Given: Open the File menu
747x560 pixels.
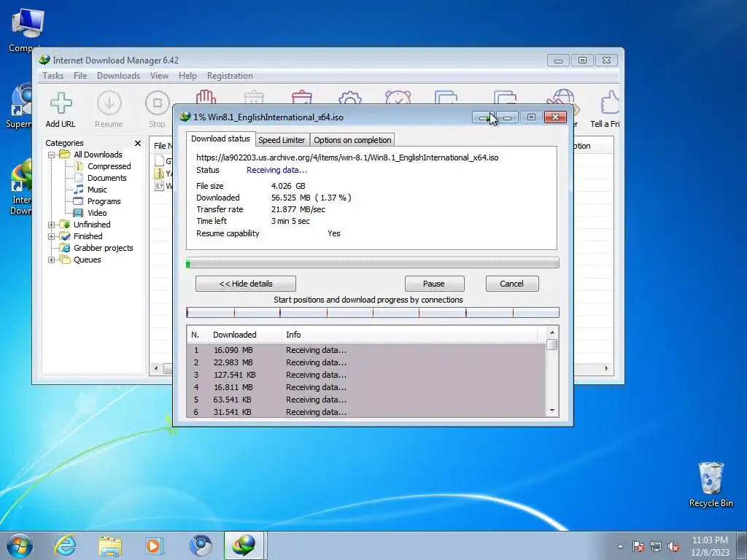Looking at the screenshot, I should point(80,76).
